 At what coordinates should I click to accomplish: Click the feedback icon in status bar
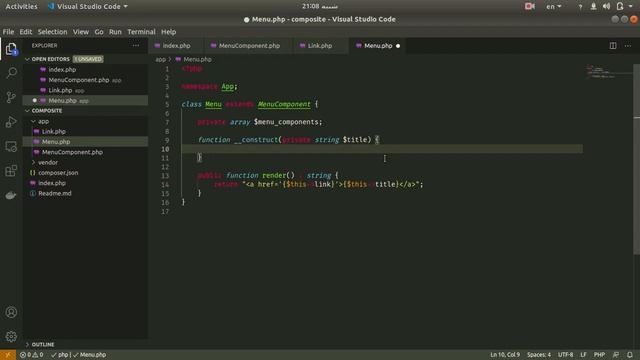pyautogui.click(x=616, y=355)
